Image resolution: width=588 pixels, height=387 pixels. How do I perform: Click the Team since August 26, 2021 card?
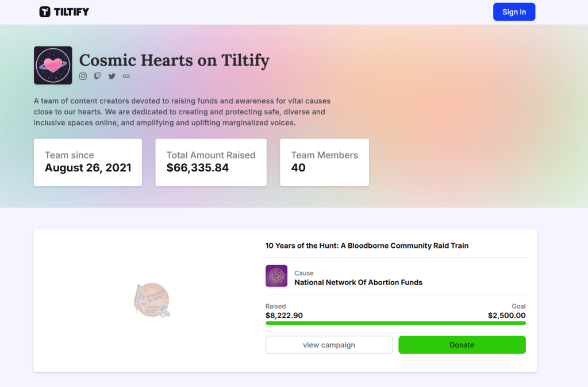88,162
